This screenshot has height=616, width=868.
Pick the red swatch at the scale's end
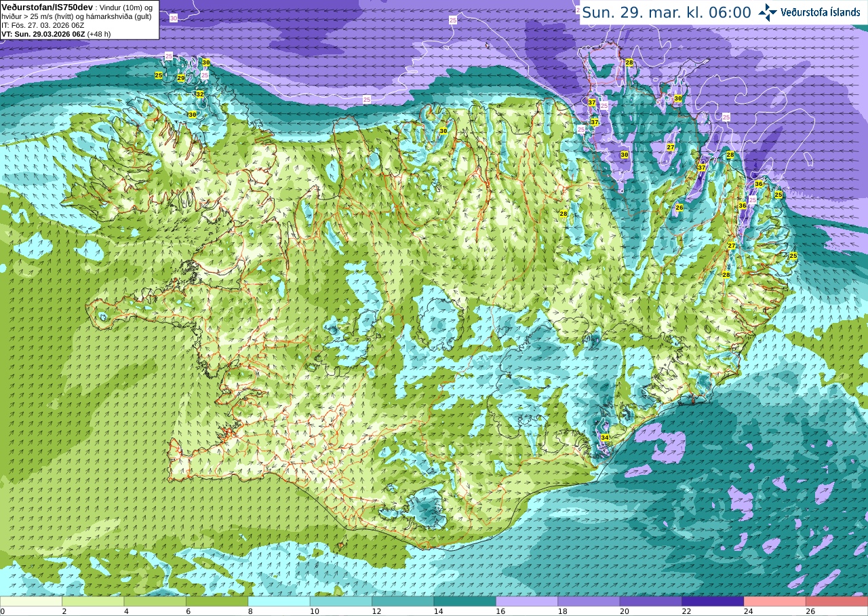(x=837, y=601)
